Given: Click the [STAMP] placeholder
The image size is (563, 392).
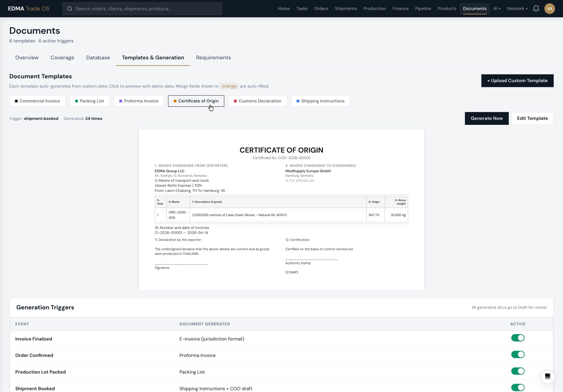Looking at the screenshot, I should coord(292,272).
